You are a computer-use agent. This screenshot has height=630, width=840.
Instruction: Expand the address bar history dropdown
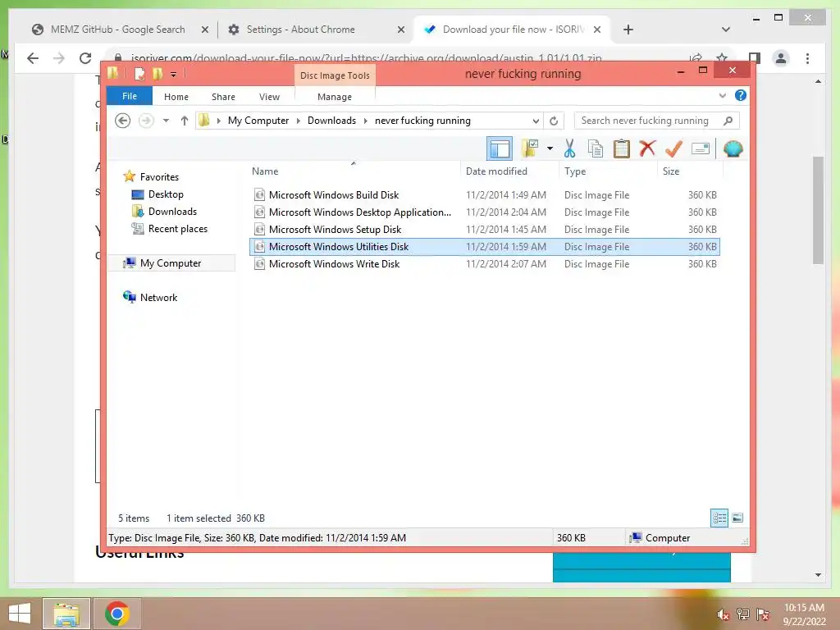[535, 121]
